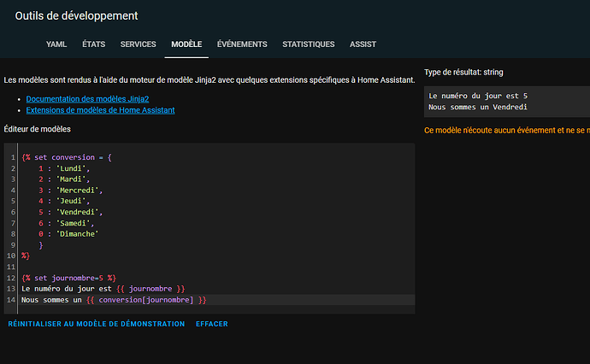Click the EFFACER button
Viewport: 590px width, 364px height.
tap(212, 324)
